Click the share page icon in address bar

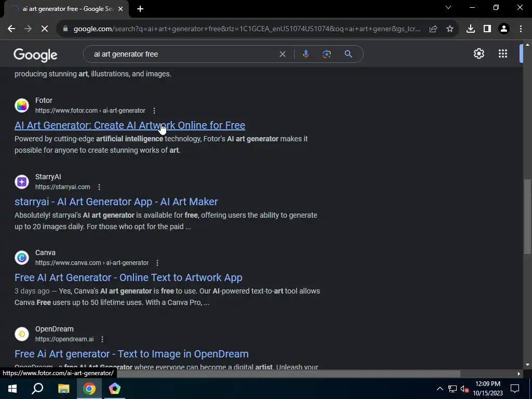pos(433,29)
